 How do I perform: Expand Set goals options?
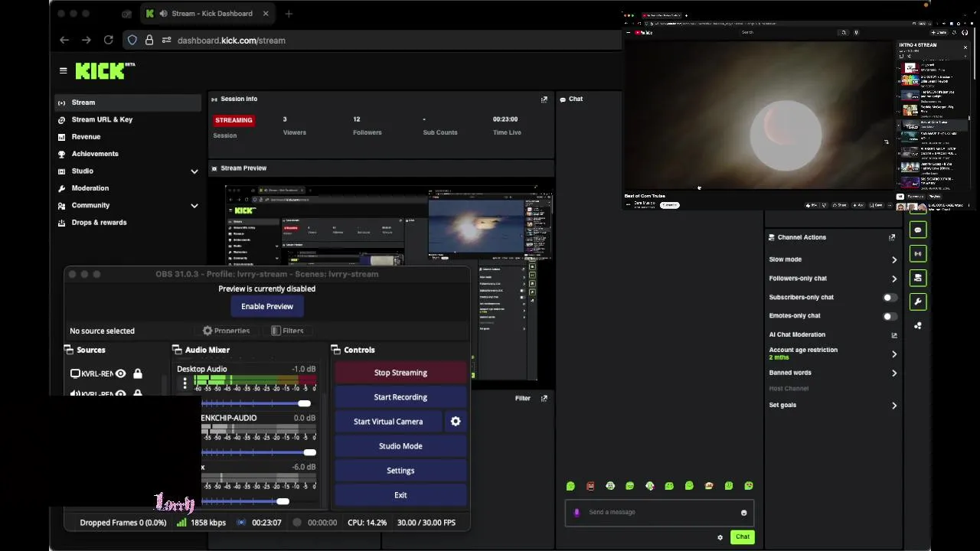coord(893,406)
